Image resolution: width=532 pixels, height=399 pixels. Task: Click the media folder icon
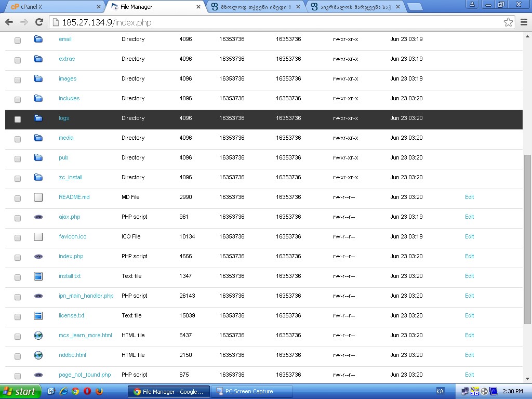38,137
